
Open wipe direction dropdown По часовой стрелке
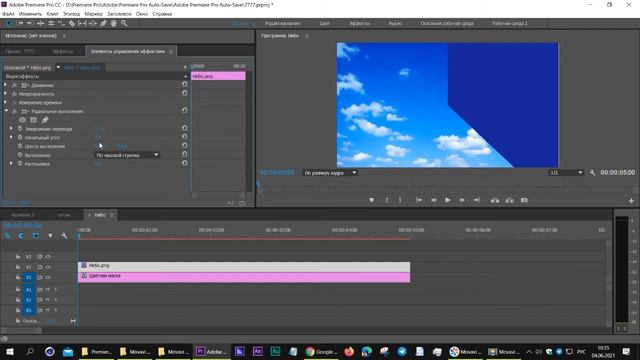127,155
